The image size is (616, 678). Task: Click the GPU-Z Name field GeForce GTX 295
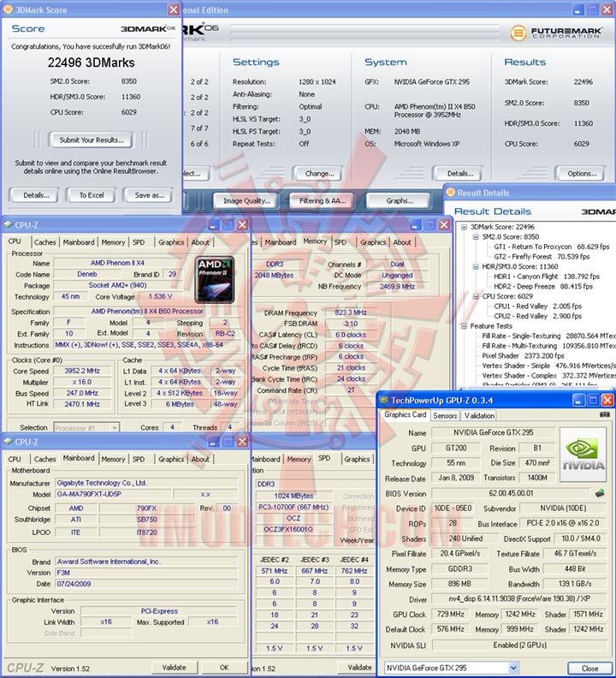[494, 432]
